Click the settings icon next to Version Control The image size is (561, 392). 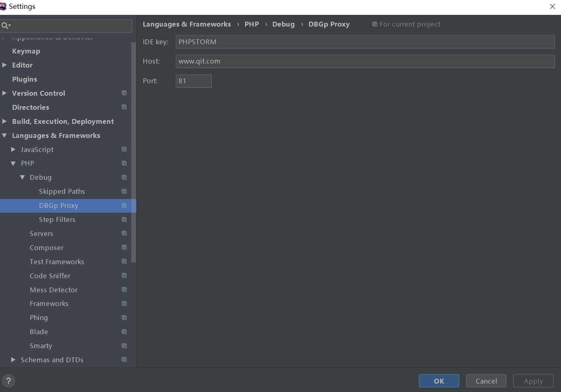click(124, 93)
